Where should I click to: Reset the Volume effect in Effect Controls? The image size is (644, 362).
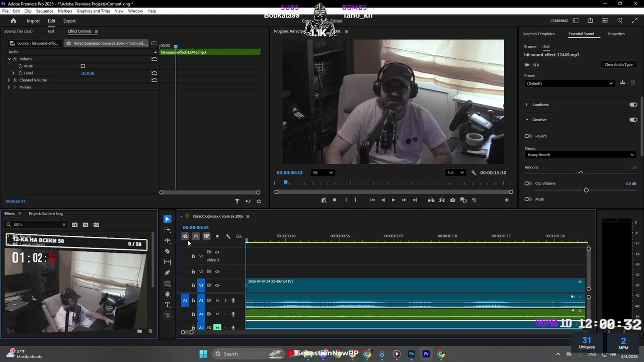(x=154, y=59)
